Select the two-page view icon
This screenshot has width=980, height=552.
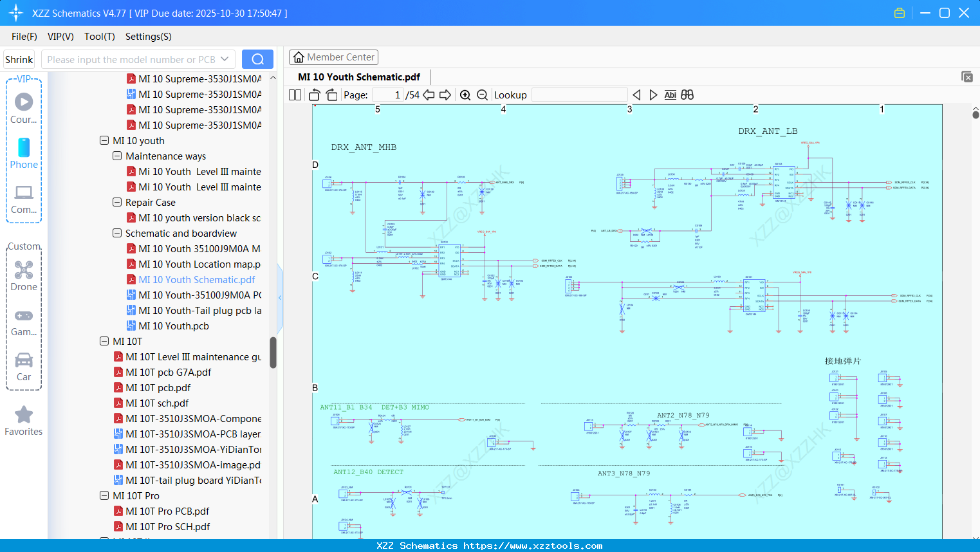pos(295,95)
